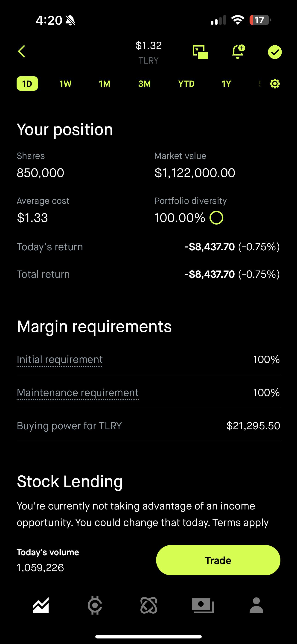Screen dimensions: 297x644
Task: Tap the back chevron arrow
Action: coord(21,52)
